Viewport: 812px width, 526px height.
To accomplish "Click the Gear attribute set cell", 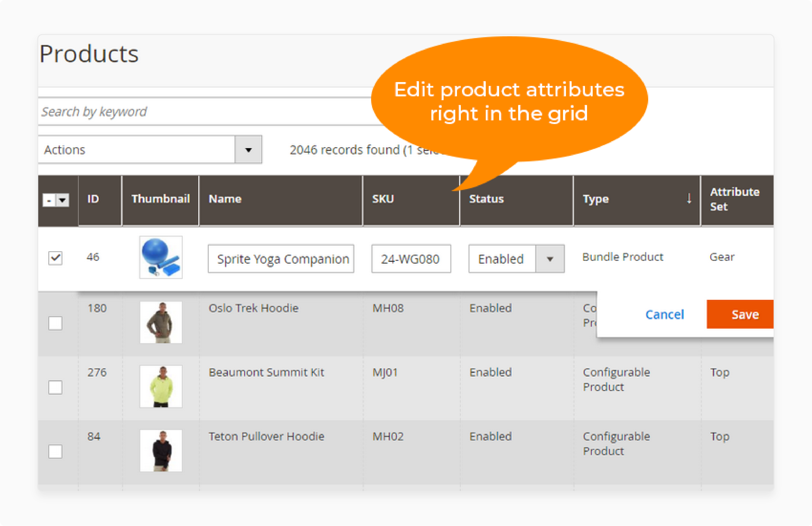I will click(x=722, y=257).
